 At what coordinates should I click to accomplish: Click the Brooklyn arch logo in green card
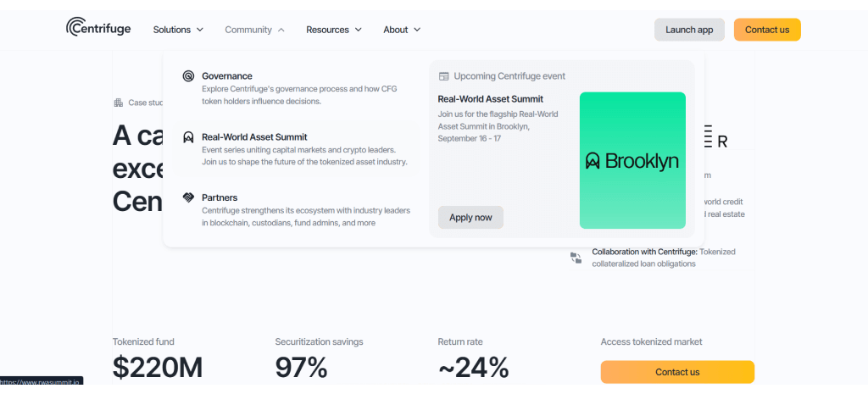(x=593, y=160)
